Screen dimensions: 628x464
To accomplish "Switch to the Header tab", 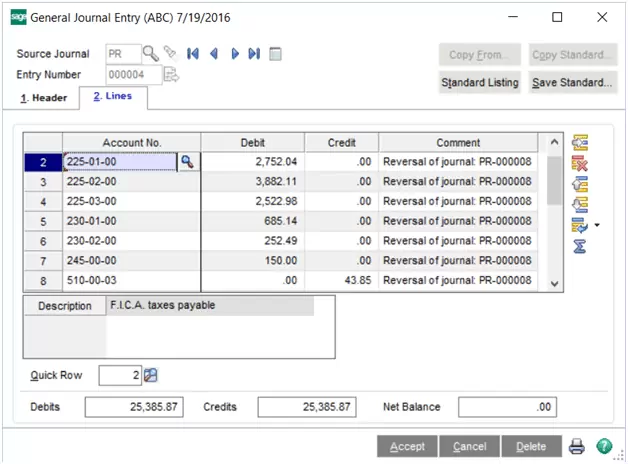I will click(x=44, y=98).
